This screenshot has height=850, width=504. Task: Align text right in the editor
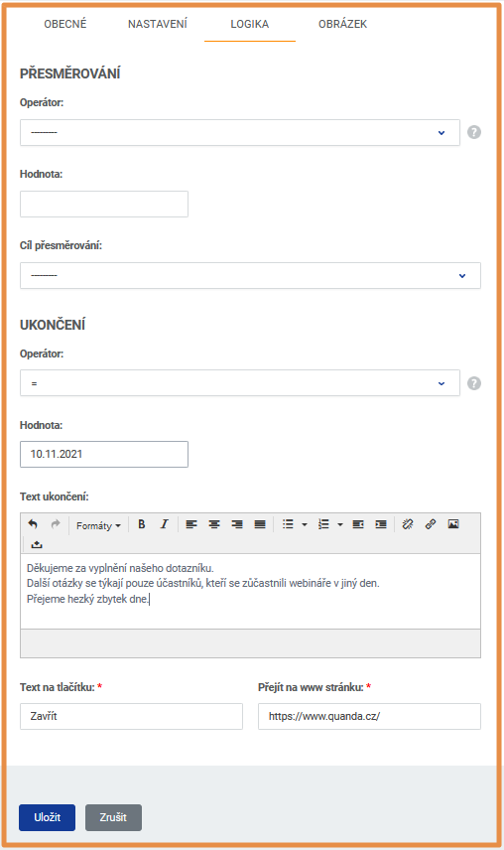(237, 524)
